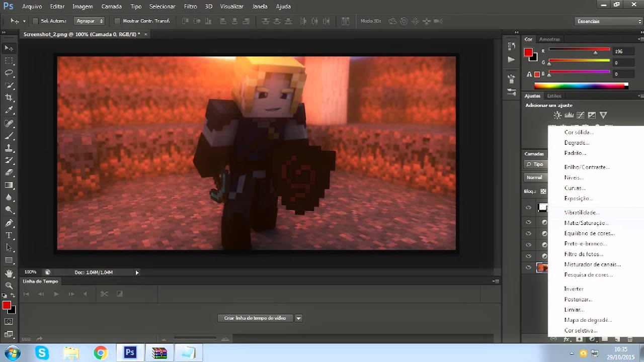This screenshot has height=362, width=644.
Task: Enable the Sel. Autom. checkbox
Action: [35, 21]
